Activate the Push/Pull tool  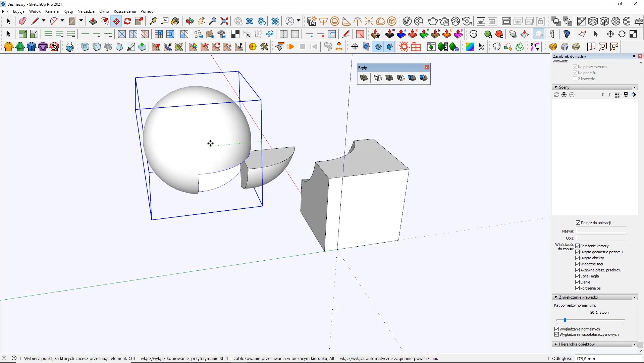pyautogui.click(x=93, y=21)
